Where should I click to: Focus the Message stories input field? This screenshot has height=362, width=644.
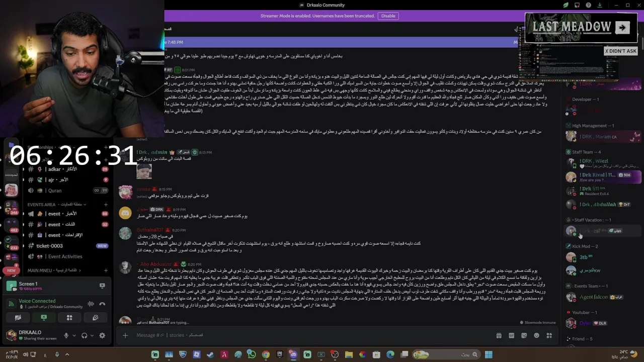tap(312, 335)
